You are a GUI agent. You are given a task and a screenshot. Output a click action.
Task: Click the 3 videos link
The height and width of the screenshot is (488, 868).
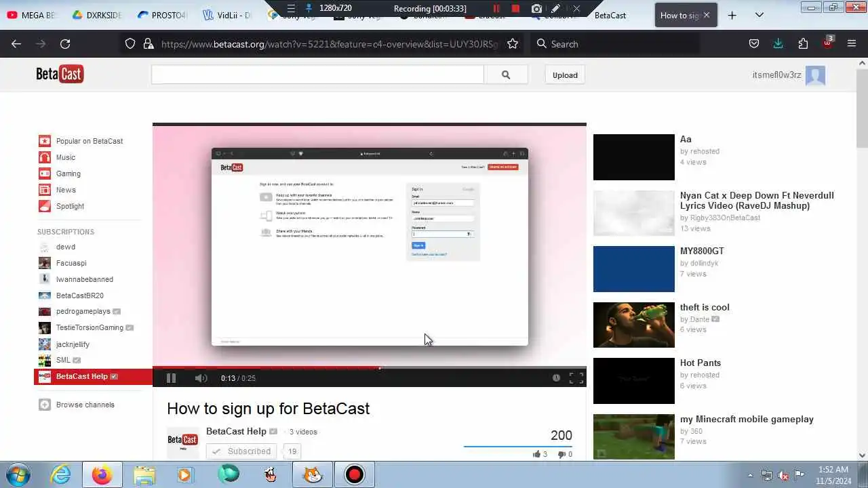pyautogui.click(x=303, y=432)
